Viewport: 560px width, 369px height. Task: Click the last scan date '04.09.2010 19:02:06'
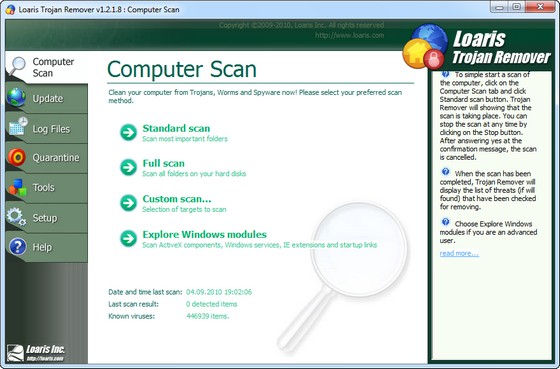219,292
